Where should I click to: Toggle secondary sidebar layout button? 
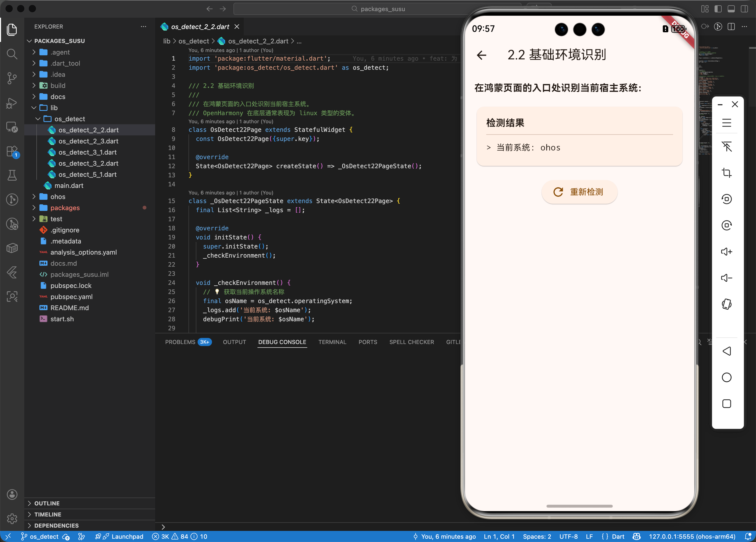point(744,9)
